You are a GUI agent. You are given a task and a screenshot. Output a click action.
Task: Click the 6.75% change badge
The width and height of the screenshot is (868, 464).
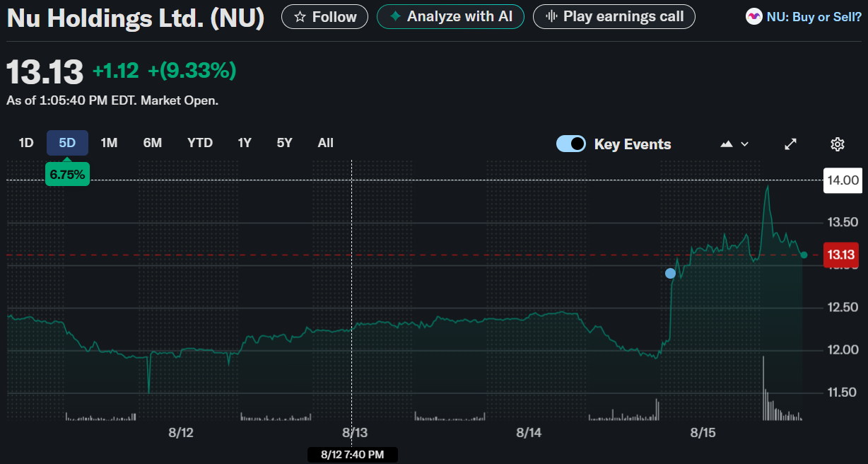(x=67, y=174)
